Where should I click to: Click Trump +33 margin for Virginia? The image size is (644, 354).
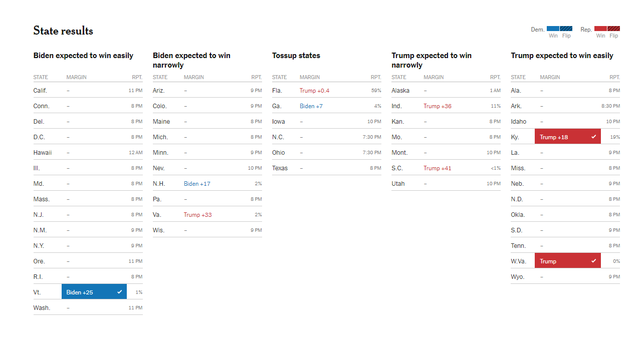click(x=197, y=215)
